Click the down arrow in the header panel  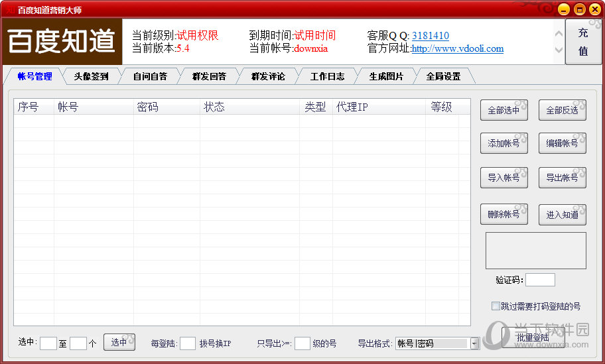pyautogui.click(x=559, y=50)
